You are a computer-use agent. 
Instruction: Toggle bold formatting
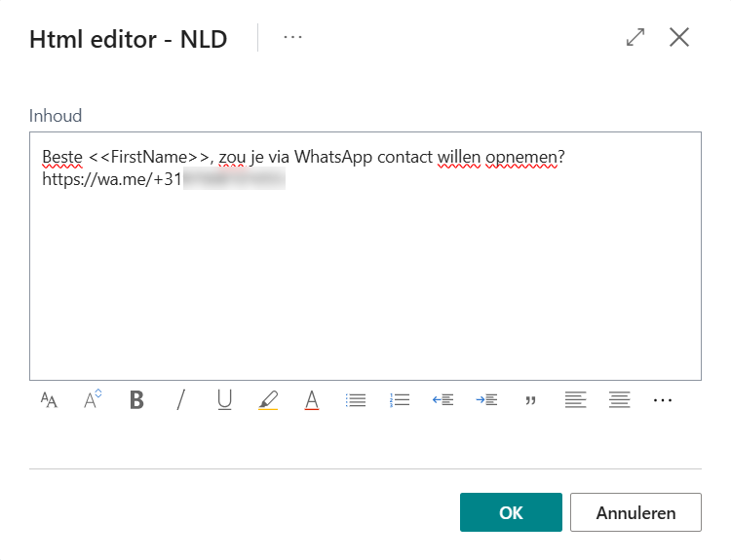click(136, 400)
